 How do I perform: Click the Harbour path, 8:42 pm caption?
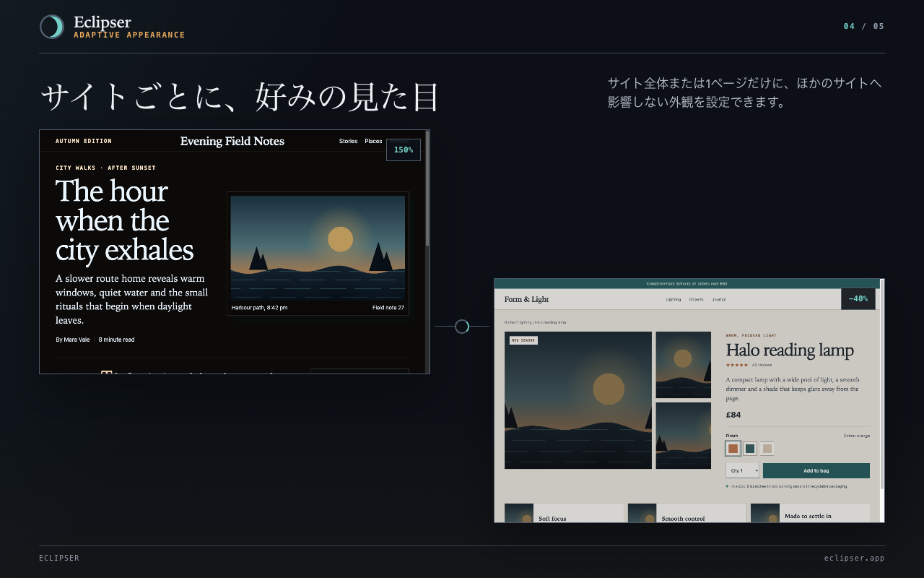(259, 308)
